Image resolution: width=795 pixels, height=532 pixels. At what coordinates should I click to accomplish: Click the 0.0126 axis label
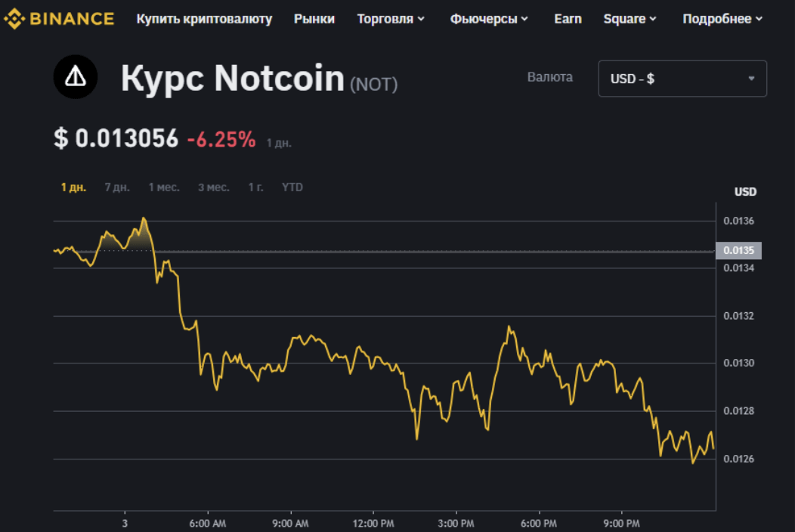pos(739,459)
